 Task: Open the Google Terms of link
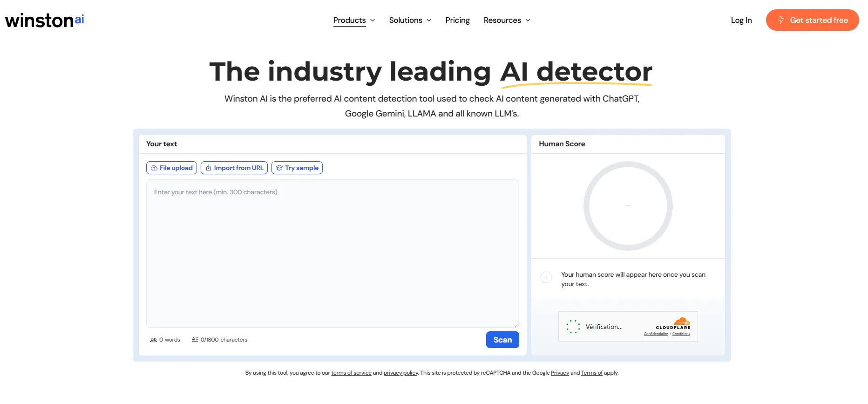tap(592, 373)
